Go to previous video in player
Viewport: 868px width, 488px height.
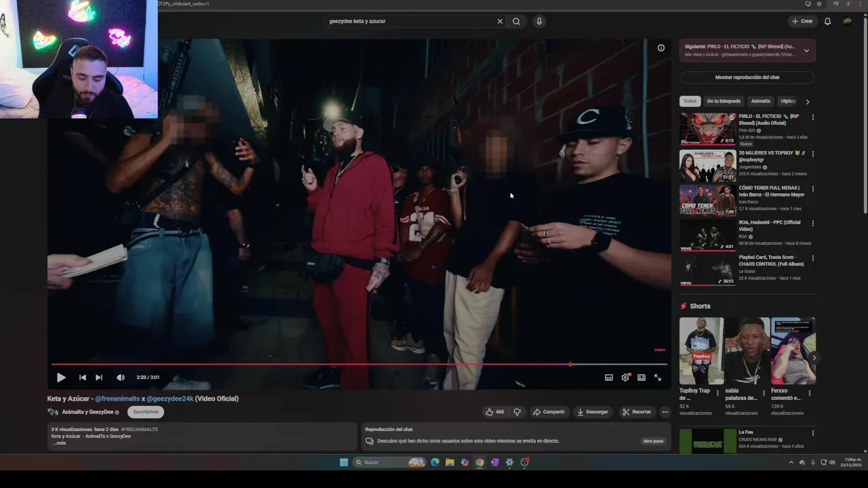pyautogui.click(x=82, y=378)
